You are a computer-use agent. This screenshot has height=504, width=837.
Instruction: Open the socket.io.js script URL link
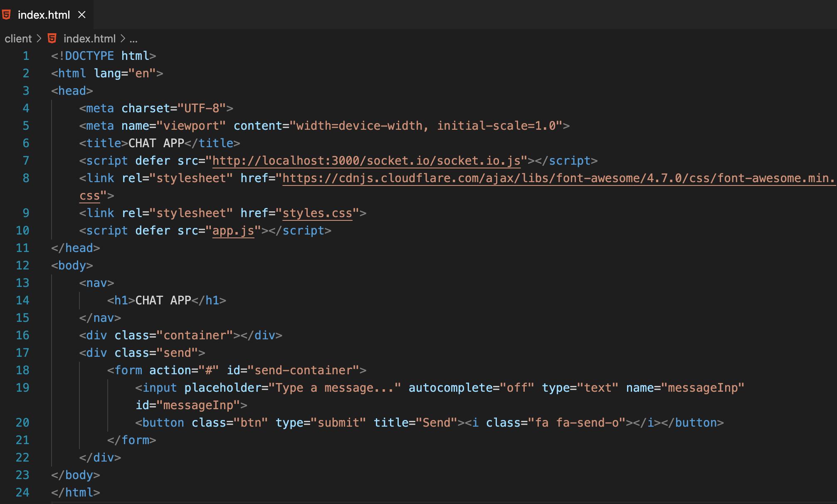367,161
